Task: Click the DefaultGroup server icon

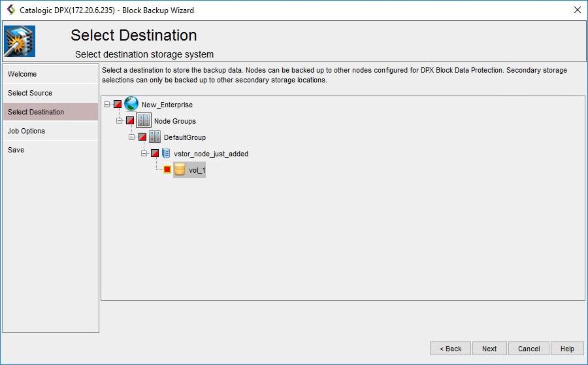Action: (x=155, y=137)
